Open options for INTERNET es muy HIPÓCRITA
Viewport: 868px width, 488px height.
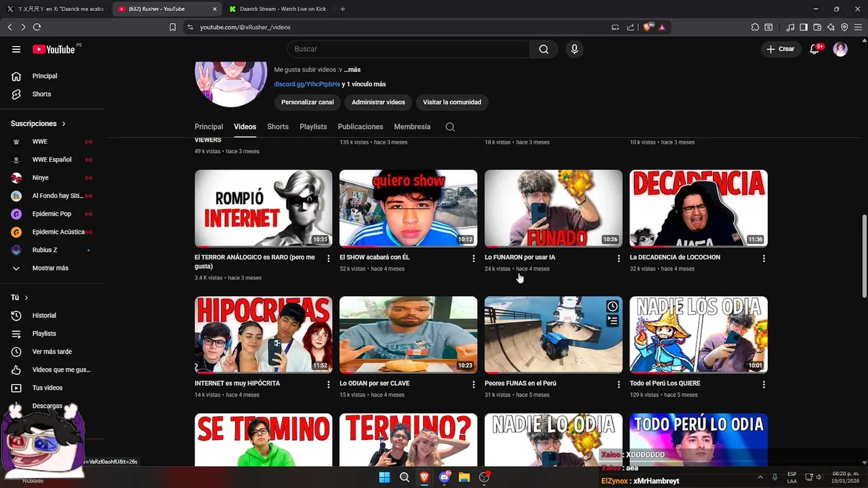point(329,384)
